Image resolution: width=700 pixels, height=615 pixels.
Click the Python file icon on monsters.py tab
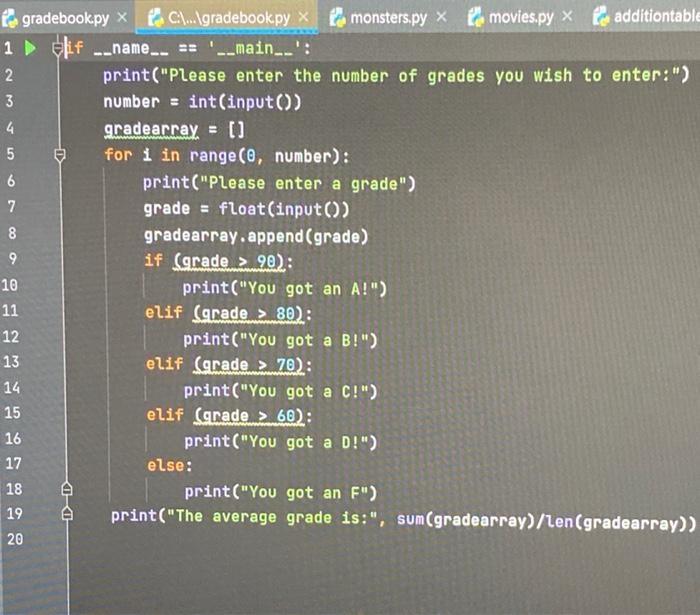tap(338, 18)
